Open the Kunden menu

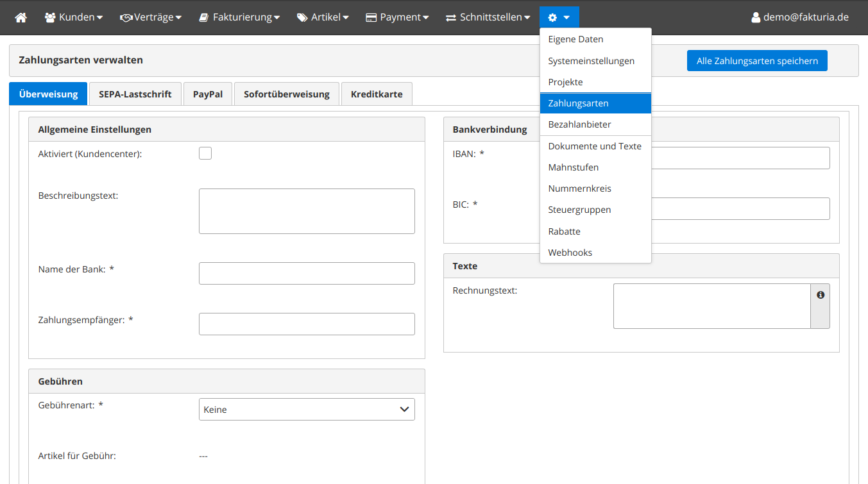point(74,17)
